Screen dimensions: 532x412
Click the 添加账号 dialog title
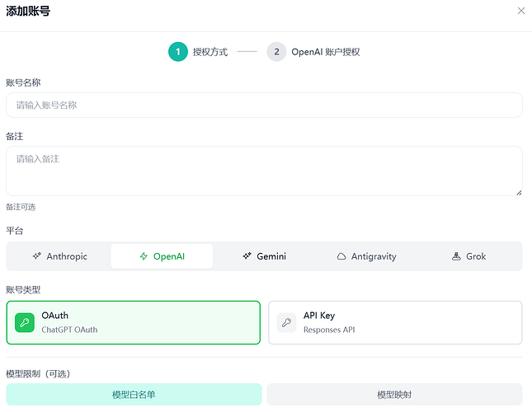28,12
